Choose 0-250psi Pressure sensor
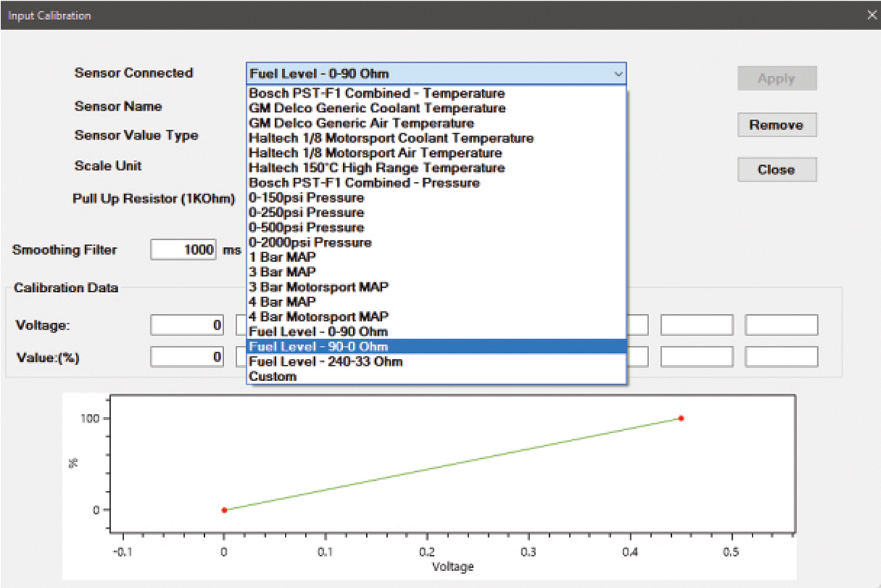 pyautogui.click(x=436, y=213)
